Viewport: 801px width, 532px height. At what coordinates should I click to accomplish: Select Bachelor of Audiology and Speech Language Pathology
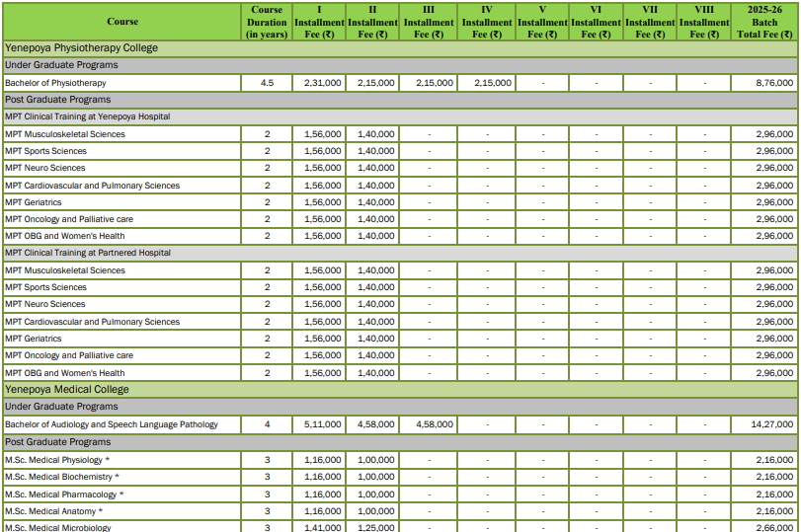tap(111, 424)
